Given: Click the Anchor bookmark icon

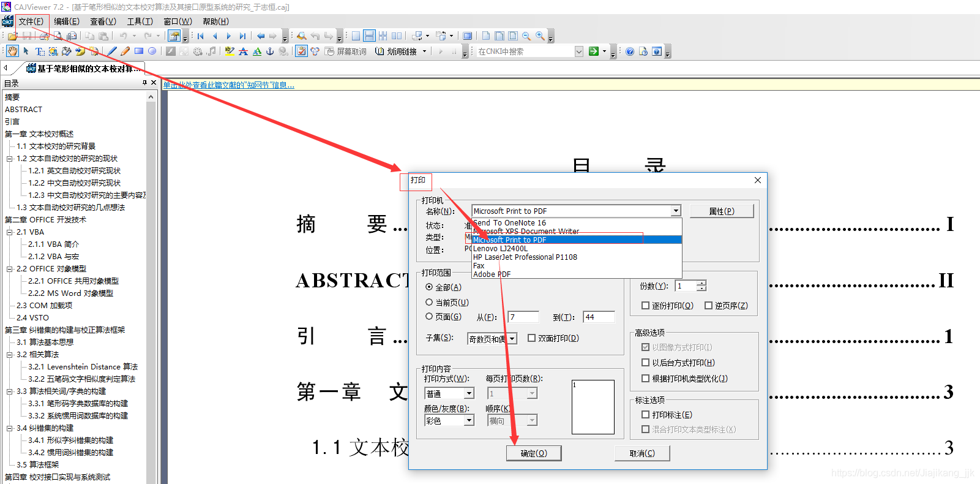Looking at the screenshot, I should [x=270, y=51].
